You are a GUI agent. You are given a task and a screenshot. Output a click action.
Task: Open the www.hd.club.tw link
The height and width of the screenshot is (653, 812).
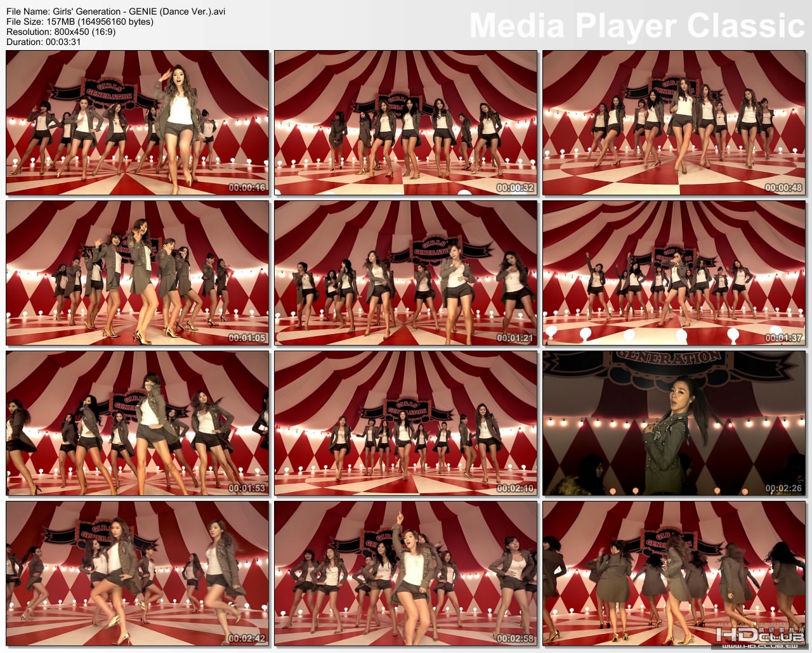(760, 645)
